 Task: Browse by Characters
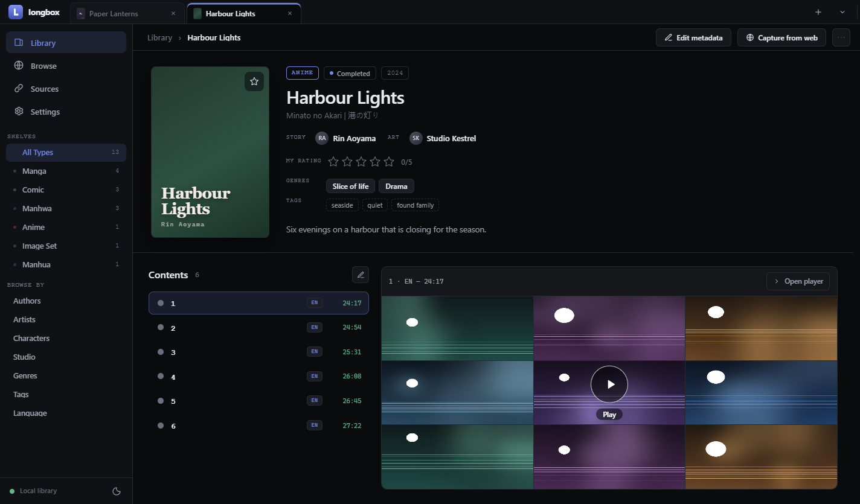point(66,338)
